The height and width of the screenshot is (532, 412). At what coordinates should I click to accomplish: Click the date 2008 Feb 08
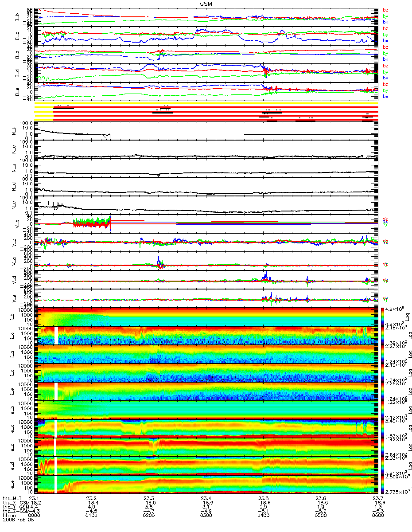tap(18, 520)
